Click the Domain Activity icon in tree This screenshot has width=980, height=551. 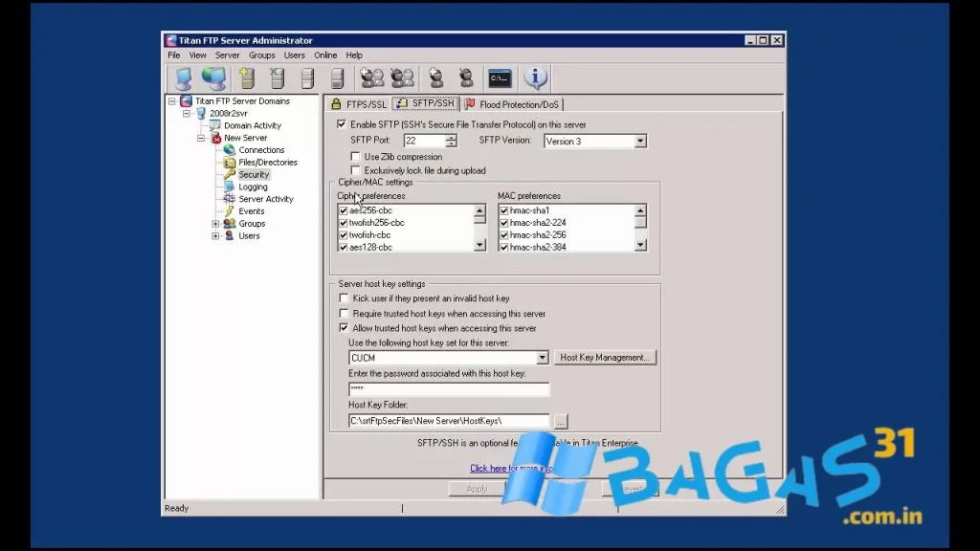(x=215, y=125)
